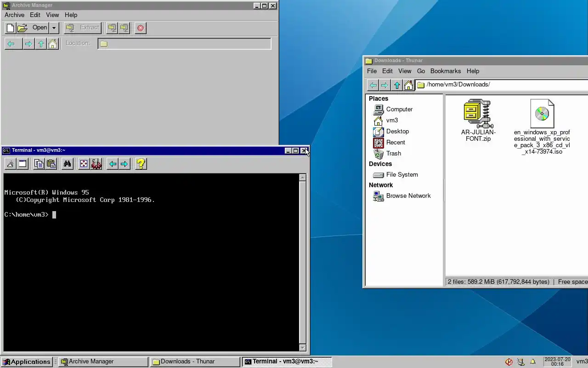Open Archive Manager's Edit menu
Screen dimensions: 588x368
click(35, 15)
